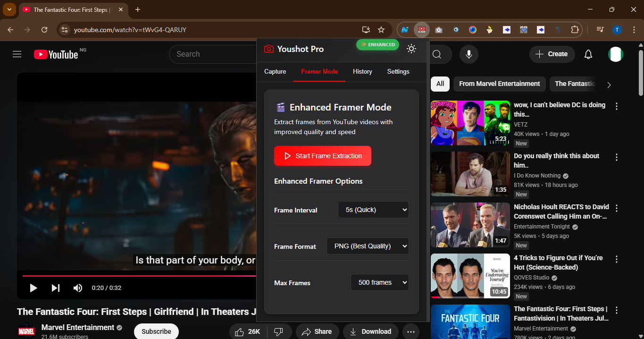Click the YouTube search magnifier button
Image resolution: width=644 pixels, height=339 pixels.
click(437, 54)
